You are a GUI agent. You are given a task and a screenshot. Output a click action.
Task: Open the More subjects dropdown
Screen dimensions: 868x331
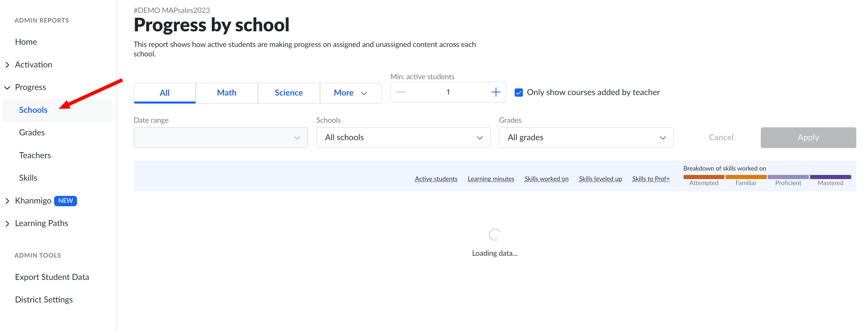350,93
